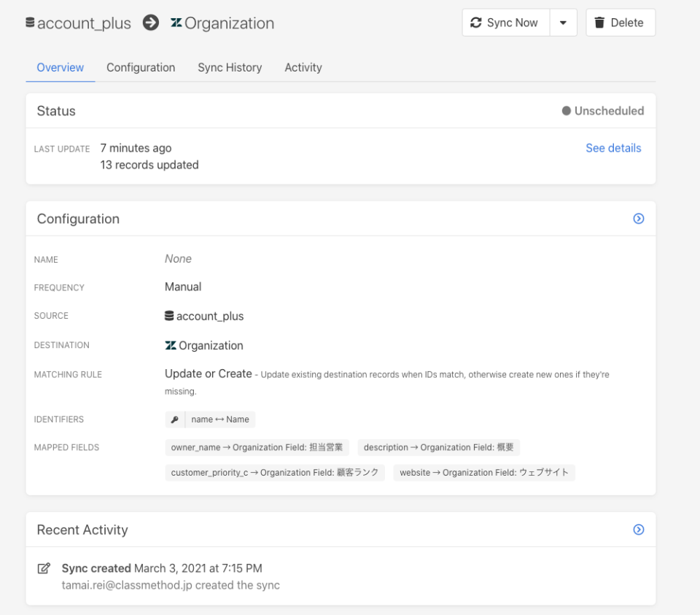Click the key icon beside the name identifier
700x615 pixels.
[x=174, y=419]
